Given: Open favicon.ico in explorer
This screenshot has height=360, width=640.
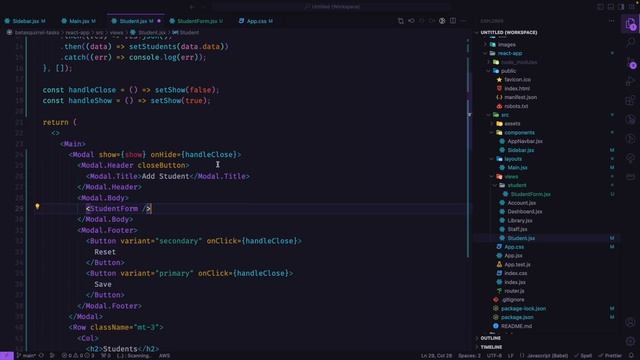Looking at the screenshot, I should (517, 80).
